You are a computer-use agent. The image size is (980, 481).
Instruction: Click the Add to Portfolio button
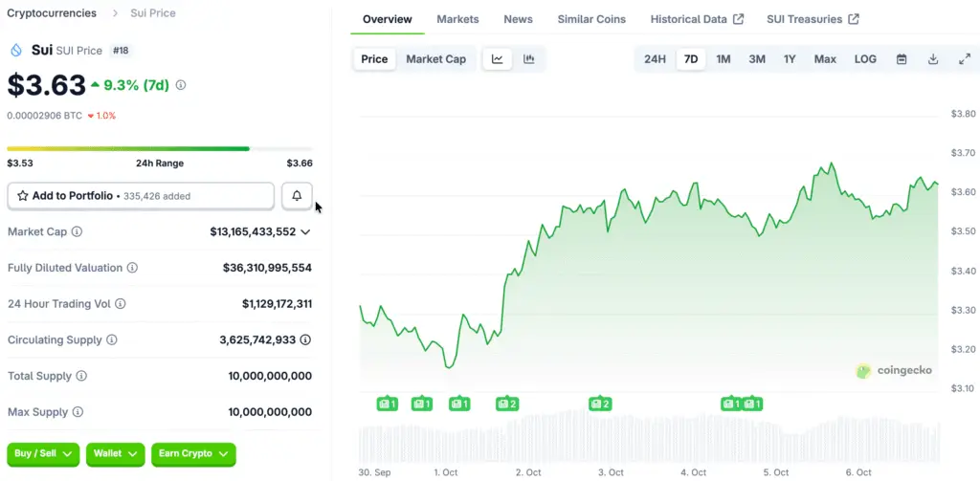141,196
